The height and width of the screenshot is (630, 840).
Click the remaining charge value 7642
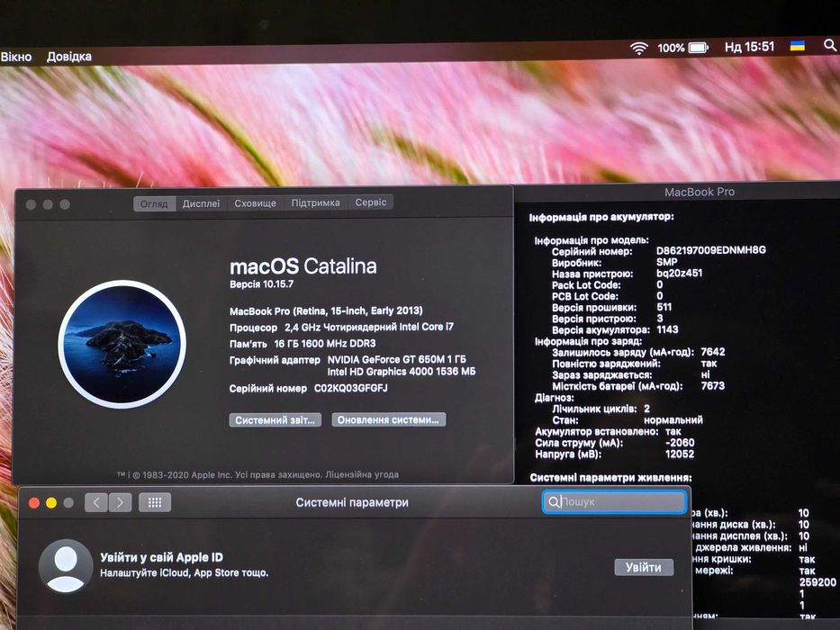(x=713, y=352)
